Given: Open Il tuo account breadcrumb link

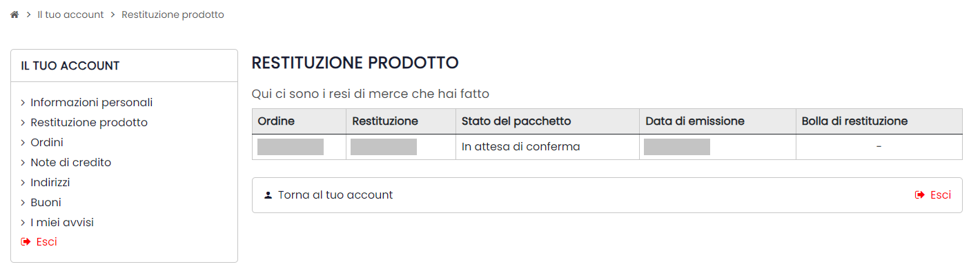Looking at the screenshot, I should 70,14.
